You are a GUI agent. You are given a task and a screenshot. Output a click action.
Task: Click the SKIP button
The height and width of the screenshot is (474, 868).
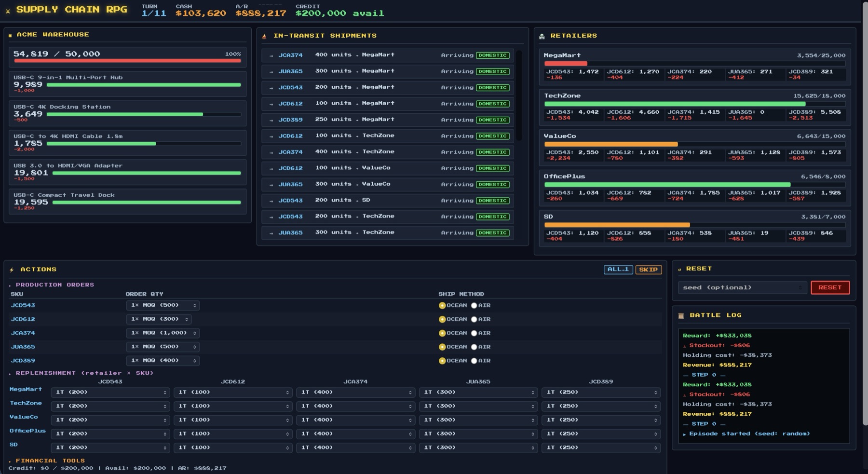point(648,270)
